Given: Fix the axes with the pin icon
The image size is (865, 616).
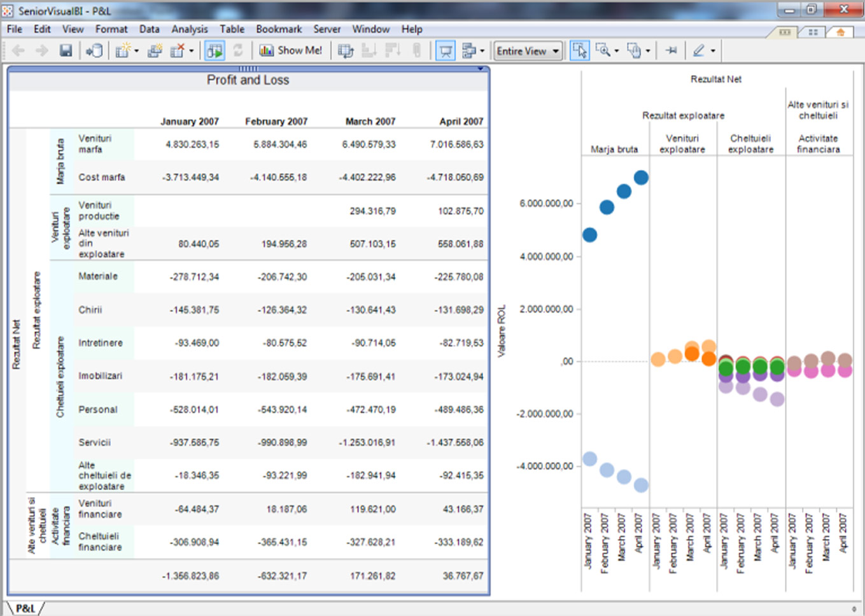Looking at the screenshot, I should [671, 50].
